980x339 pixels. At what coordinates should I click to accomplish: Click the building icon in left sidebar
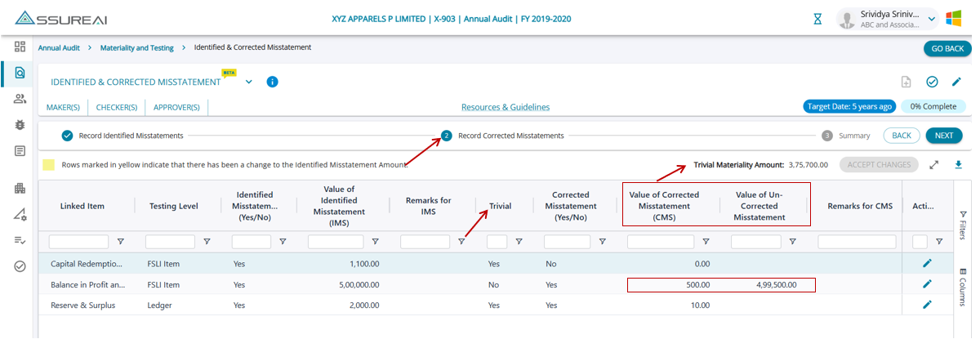[20, 189]
